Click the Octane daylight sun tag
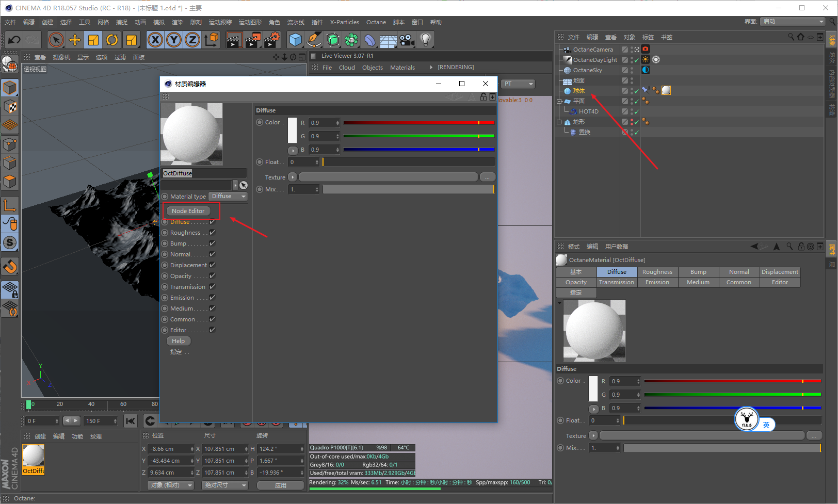This screenshot has height=504, width=838. pyautogui.click(x=646, y=60)
